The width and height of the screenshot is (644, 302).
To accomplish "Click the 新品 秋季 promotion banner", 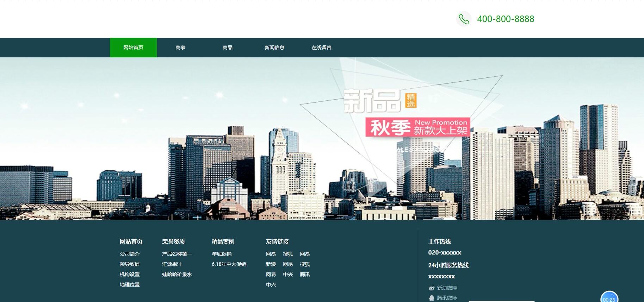I will pyautogui.click(x=322, y=139).
